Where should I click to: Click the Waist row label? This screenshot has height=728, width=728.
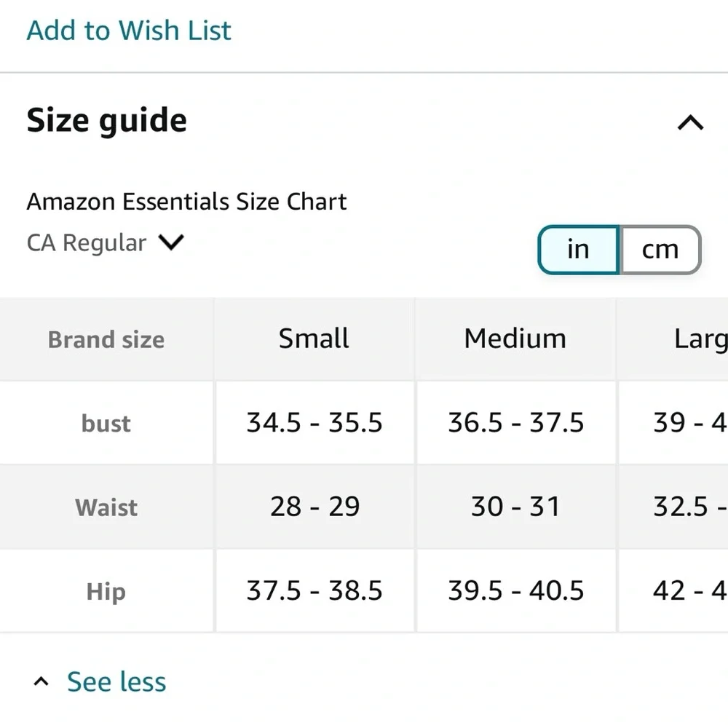pyautogui.click(x=106, y=507)
